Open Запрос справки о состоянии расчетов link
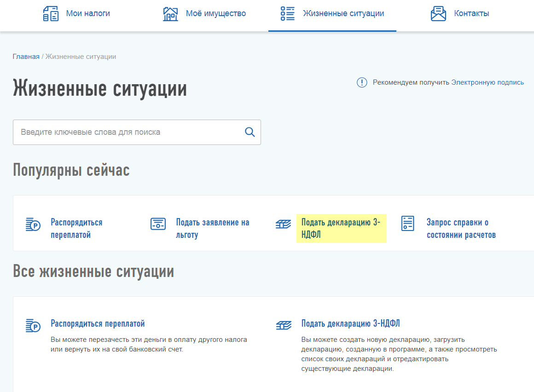534x392 pixels. [461, 228]
